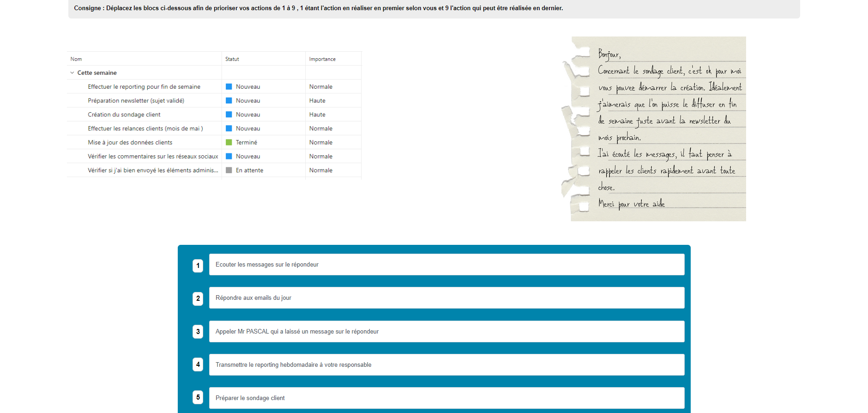
Task: Click the handwritten note image
Action: coord(657,129)
